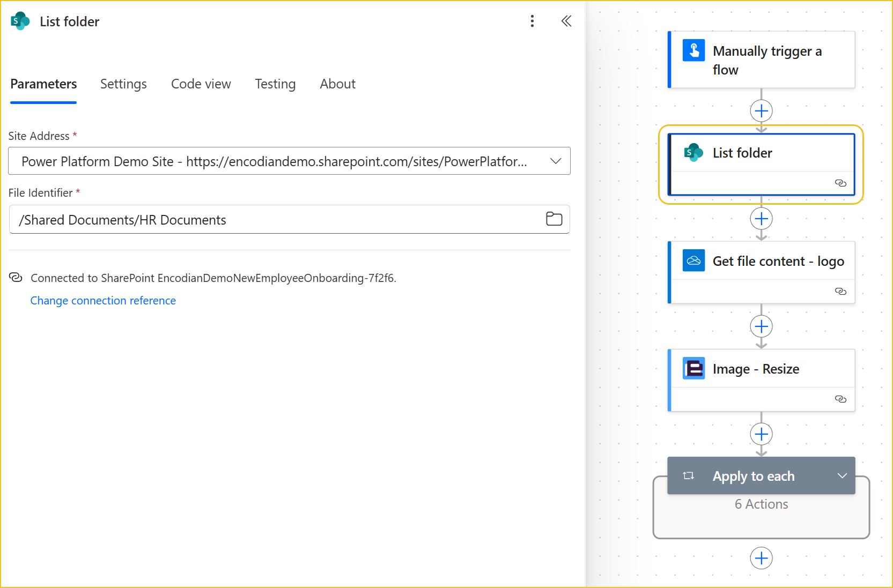Open folder picker for File Identifier
This screenshot has height=588, width=893.
tap(553, 219)
